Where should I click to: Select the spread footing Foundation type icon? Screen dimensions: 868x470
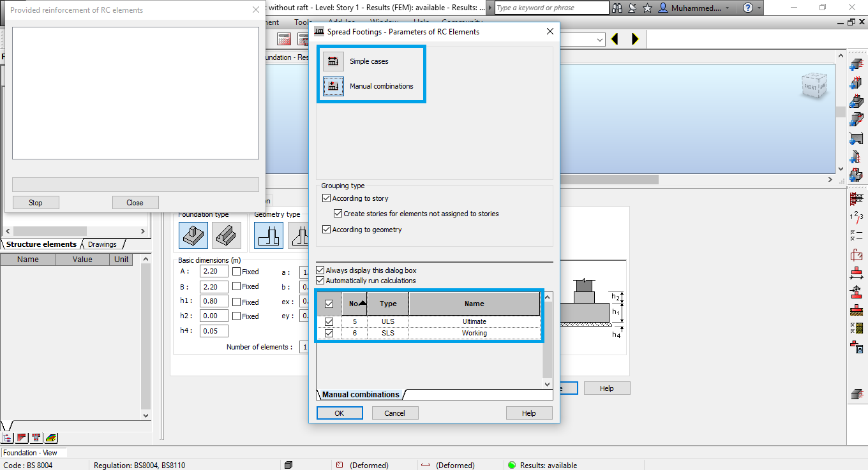coord(193,235)
